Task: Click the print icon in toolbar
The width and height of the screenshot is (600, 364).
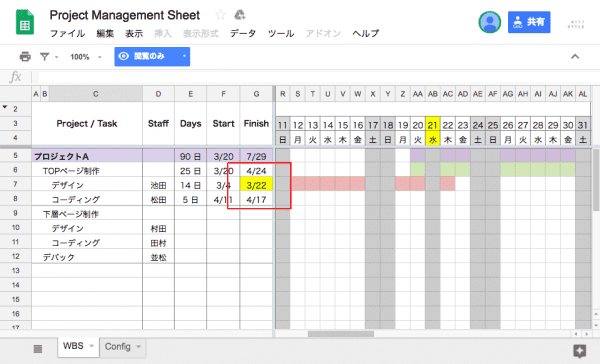Action: tap(25, 57)
